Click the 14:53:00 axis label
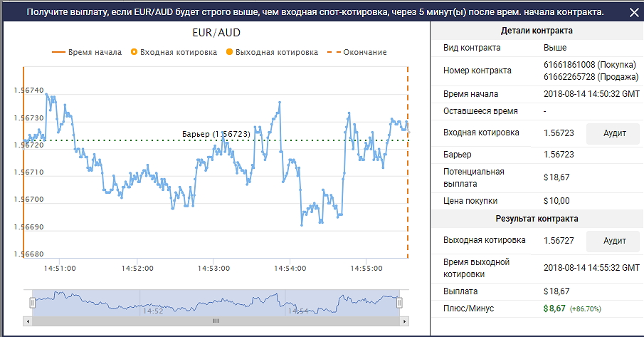This screenshot has width=644, height=337. [x=213, y=269]
